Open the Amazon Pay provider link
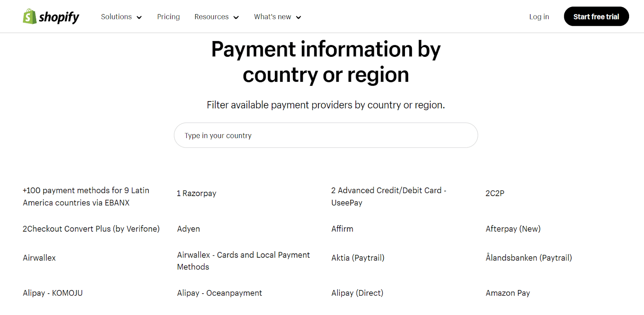The width and height of the screenshot is (644, 315). pos(508,293)
